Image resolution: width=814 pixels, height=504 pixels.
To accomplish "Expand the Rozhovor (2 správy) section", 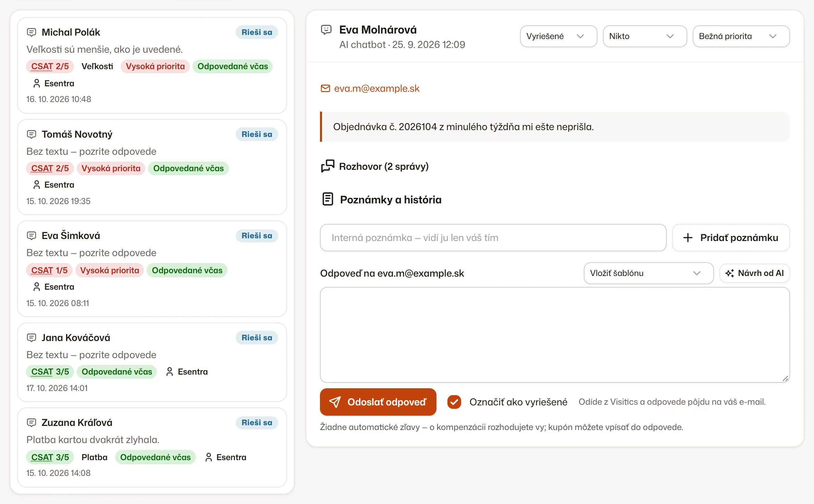I will click(375, 166).
